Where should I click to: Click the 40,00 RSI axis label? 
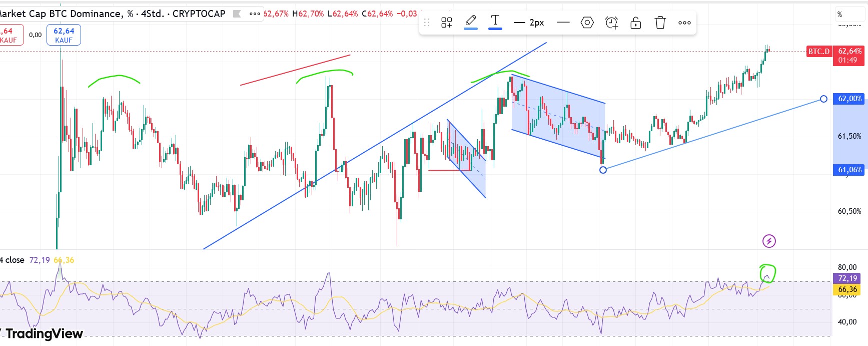[x=847, y=322]
